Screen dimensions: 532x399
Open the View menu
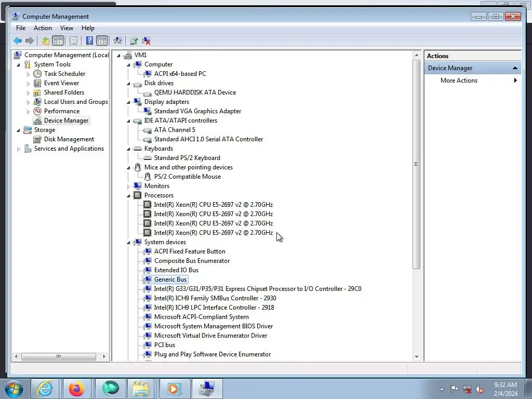pos(66,28)
